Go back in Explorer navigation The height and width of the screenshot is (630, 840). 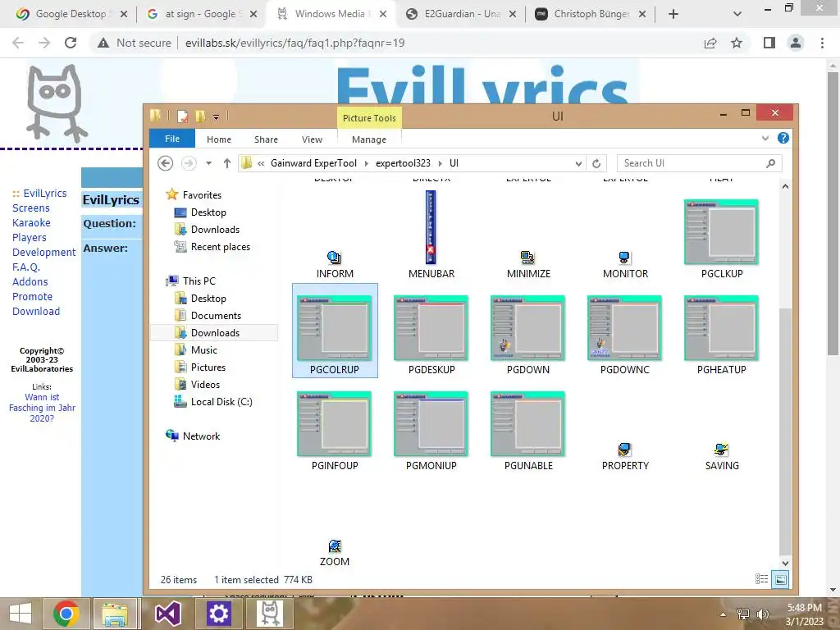[x=165, y=163]
